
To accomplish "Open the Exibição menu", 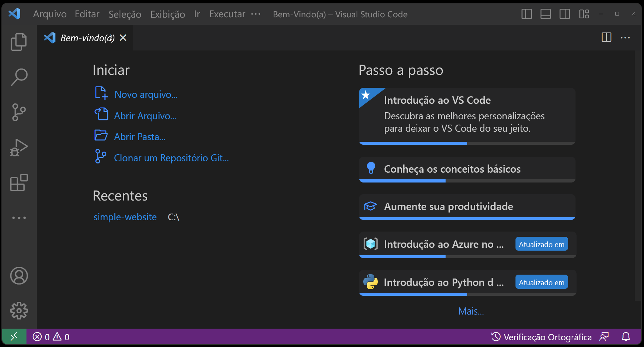I will click(x=168, y=14).
